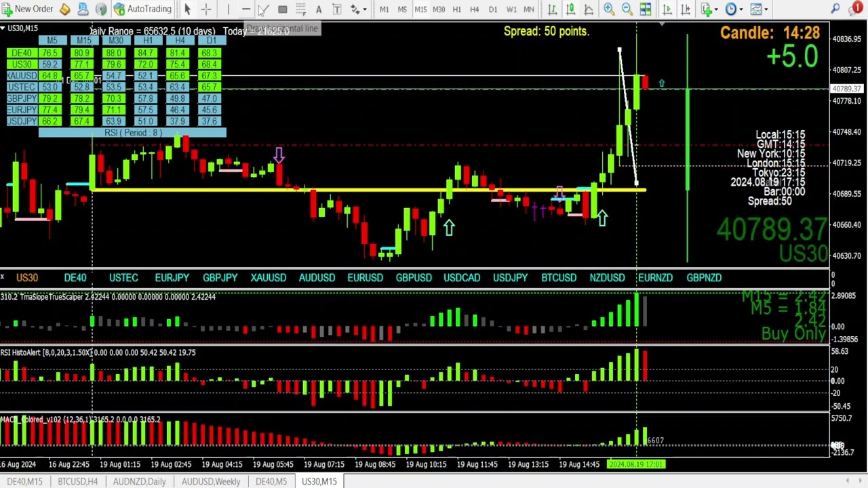Open the notifications chat bubble
The image size is (868, 488).
pyautogui.click(x=854, y=9)
